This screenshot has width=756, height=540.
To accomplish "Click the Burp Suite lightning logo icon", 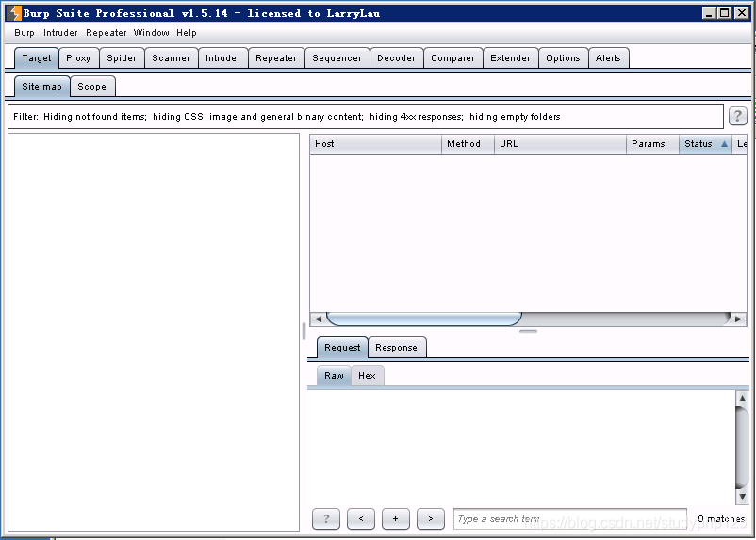I will pyautogui.click(x=15, y=13).
